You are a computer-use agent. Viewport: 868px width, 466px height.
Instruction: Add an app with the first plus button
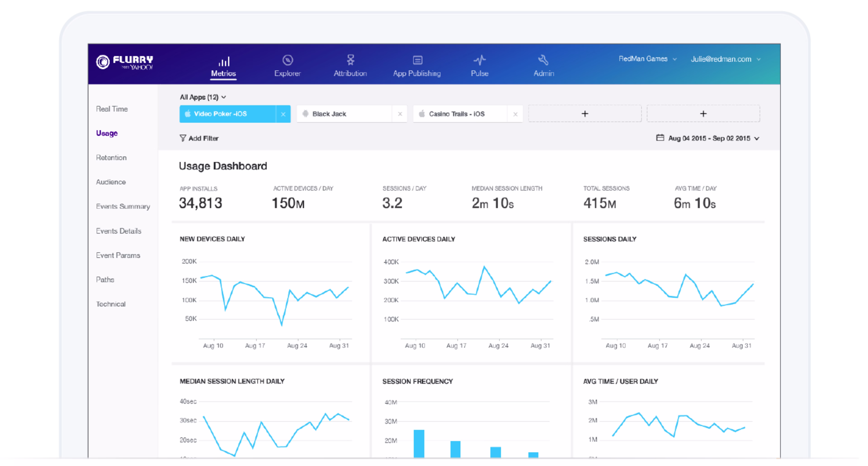point(585,113)
